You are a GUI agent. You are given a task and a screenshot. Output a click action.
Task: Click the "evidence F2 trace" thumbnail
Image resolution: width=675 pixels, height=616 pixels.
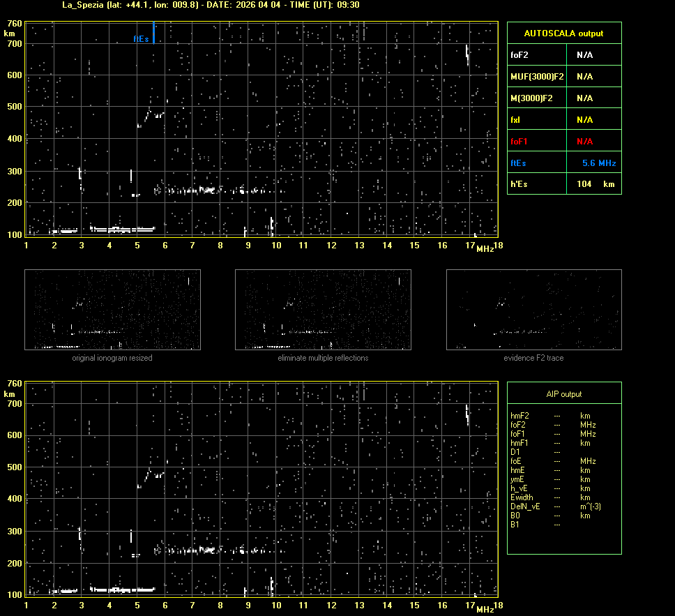pyautogui.click(x=533, y=310)
